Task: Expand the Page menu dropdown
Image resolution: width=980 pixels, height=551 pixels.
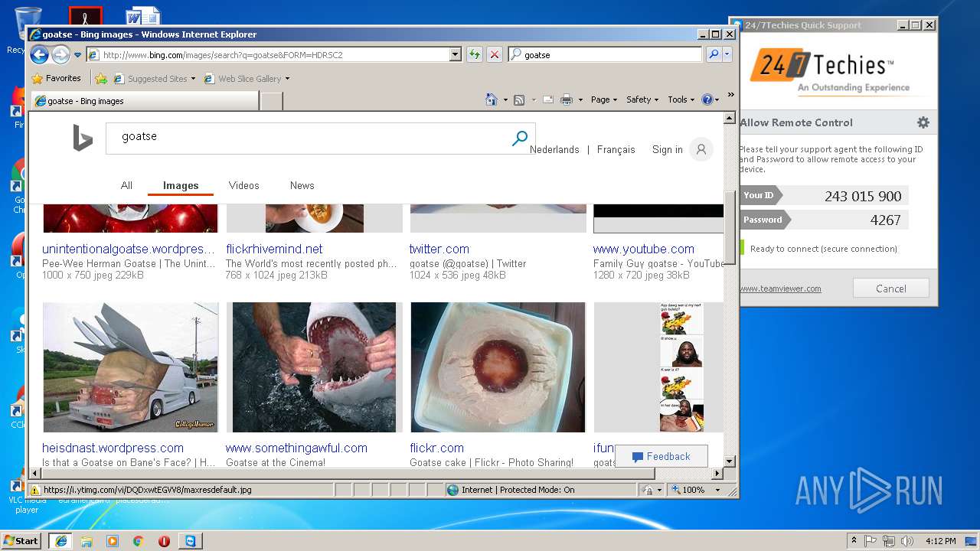Action: click(604, 99)
